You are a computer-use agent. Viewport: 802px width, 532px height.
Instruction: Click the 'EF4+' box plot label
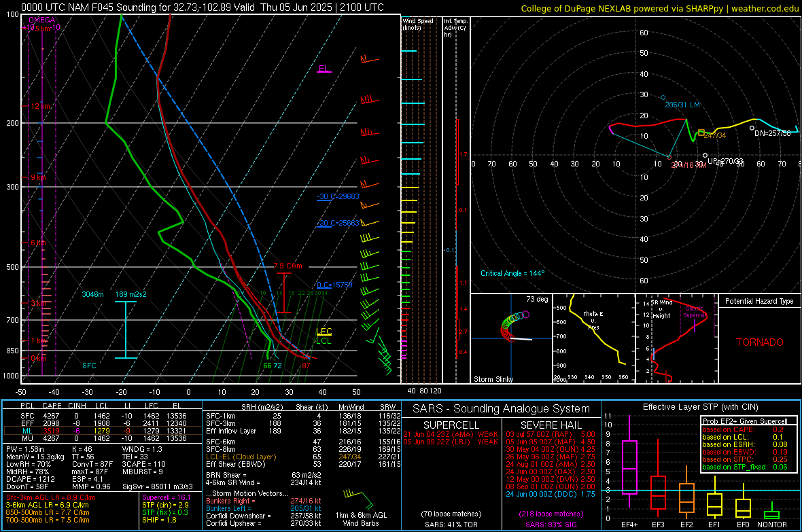(x=629, y=525)
